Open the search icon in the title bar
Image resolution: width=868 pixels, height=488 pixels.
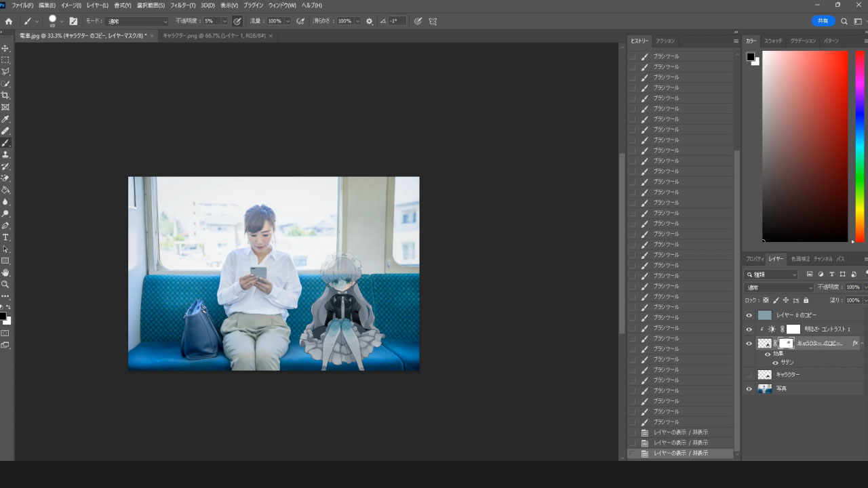tap(844, 21)
